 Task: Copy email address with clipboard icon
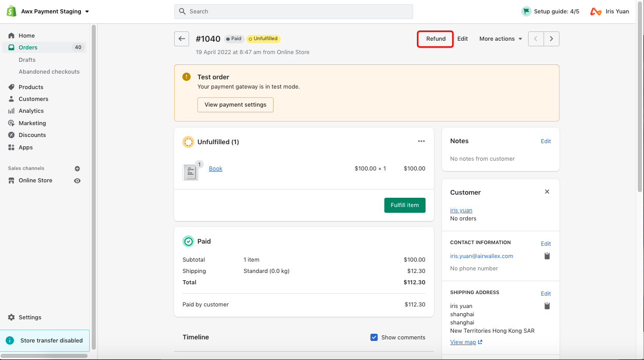(547, 256)
